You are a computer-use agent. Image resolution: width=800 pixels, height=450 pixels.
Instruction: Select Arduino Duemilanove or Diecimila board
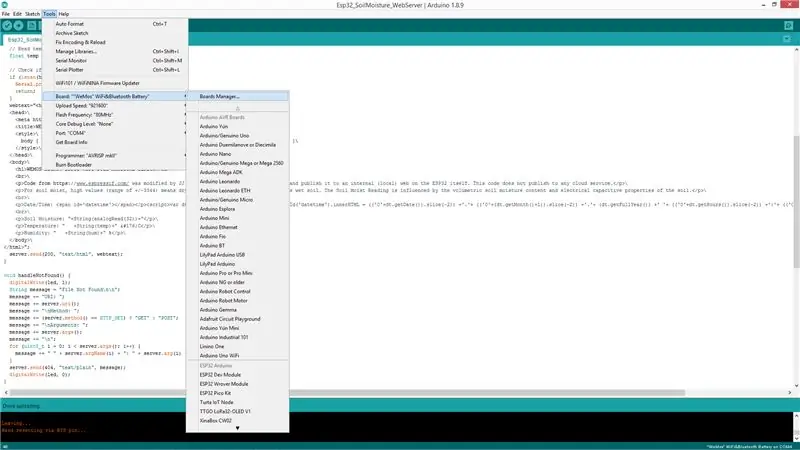(x=237, y=145)
